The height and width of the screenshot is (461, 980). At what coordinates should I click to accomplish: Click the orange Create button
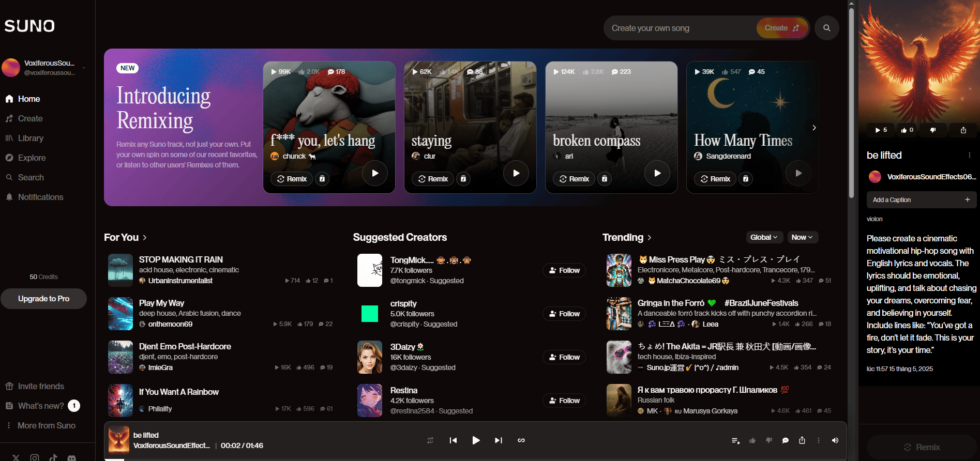click(x=781, y=28)
